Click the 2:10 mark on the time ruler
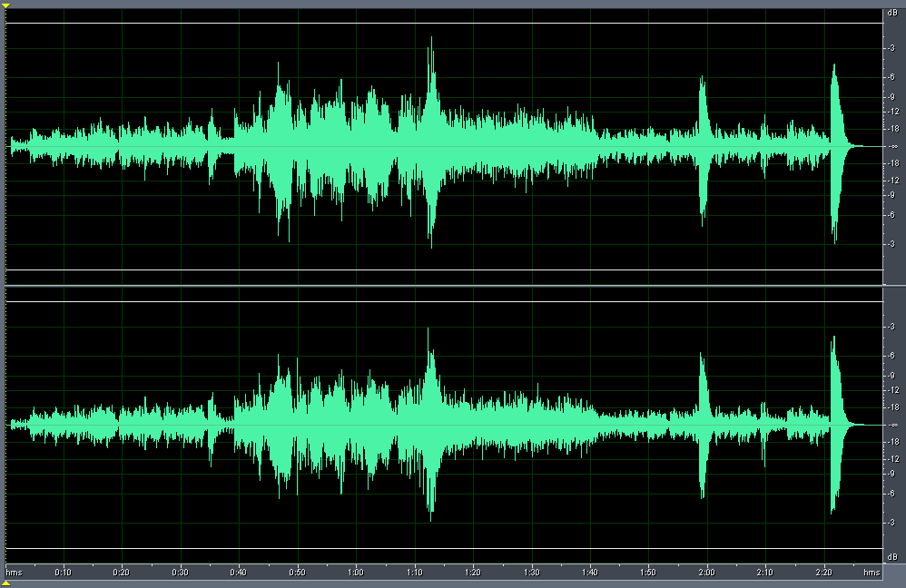Image resolution: width=906 pixels, height=588 pixels. (x=765, y=573)
